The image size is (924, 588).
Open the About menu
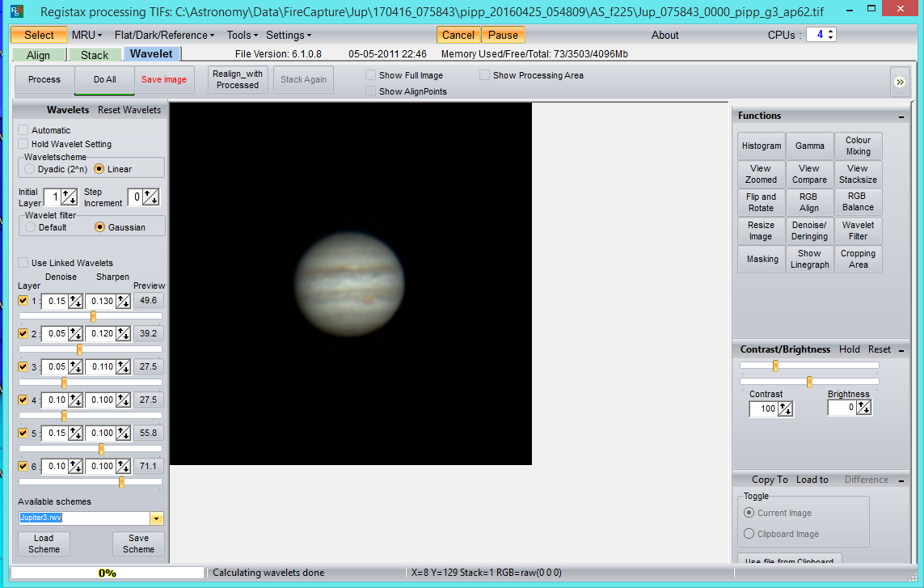click(x=665, y=35)
